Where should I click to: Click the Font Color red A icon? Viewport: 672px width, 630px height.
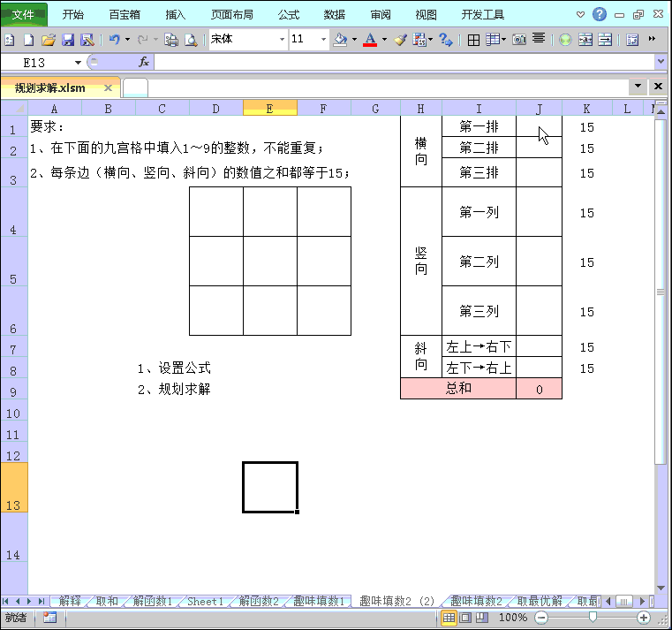(370, 40)
